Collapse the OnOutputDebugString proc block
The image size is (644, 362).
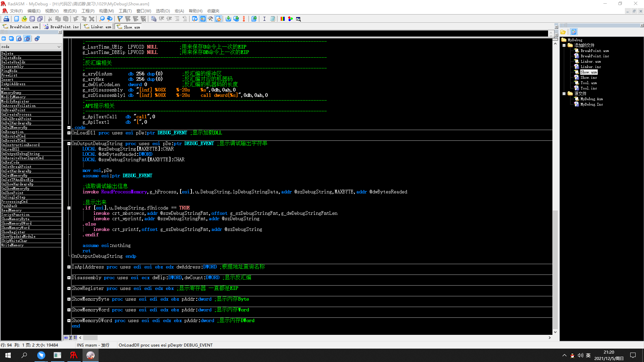69,143
